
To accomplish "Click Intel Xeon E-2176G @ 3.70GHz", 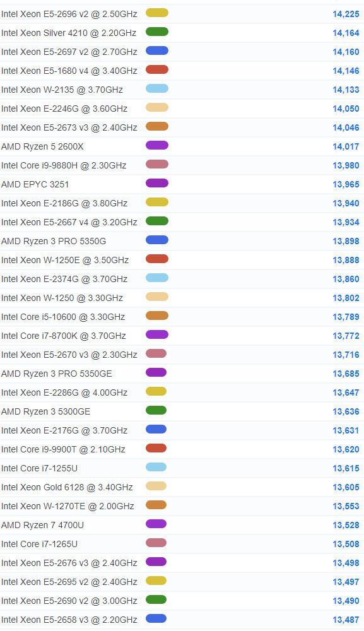I will click(64, 430).
